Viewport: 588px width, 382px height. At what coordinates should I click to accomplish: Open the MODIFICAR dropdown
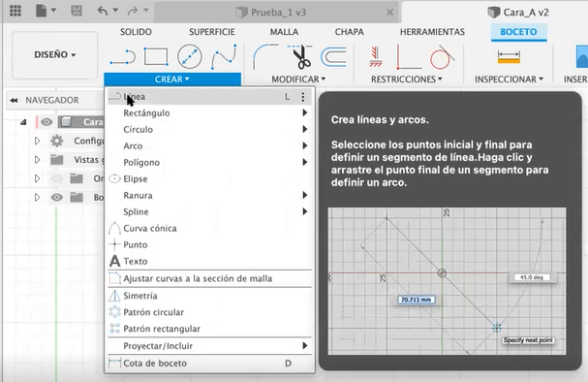[x=298, y=80]
